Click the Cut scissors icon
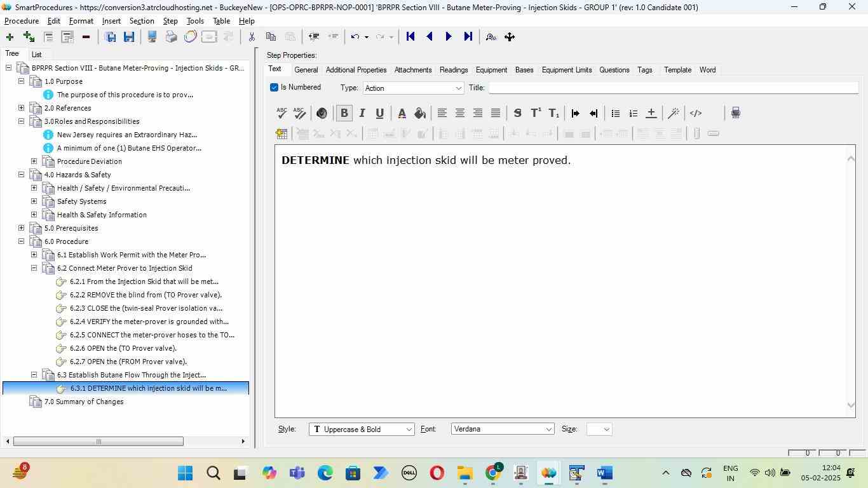This screenshot has width=868, height=488. coord(252,37)
